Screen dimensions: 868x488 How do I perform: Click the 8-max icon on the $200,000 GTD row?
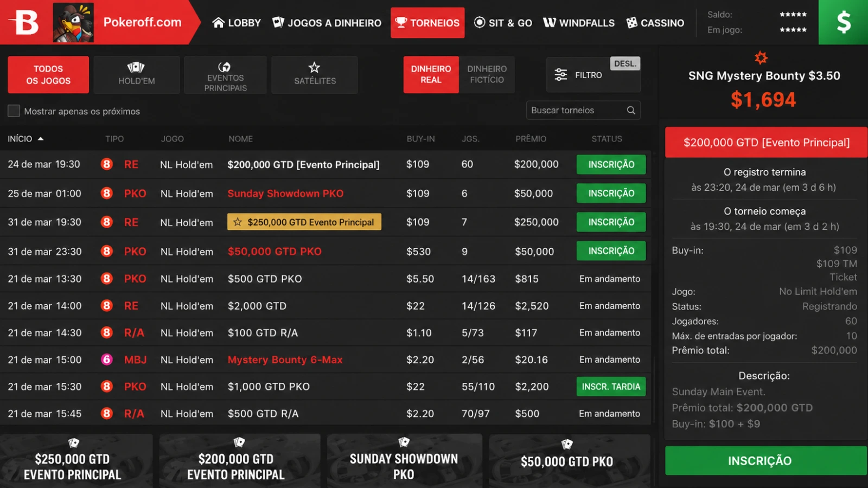pyautogui.click(x=107, y=164)
